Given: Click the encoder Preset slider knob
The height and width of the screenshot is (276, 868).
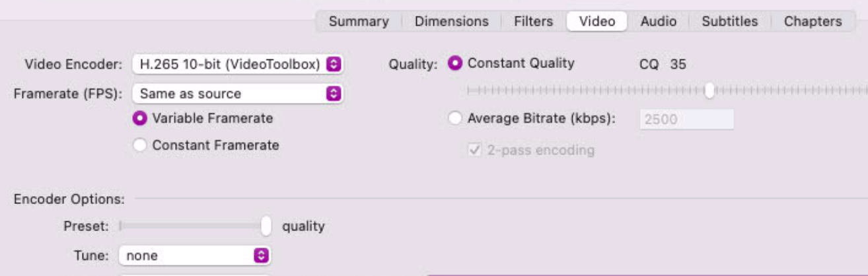Looking at the screenshot, I should (266, 226).
